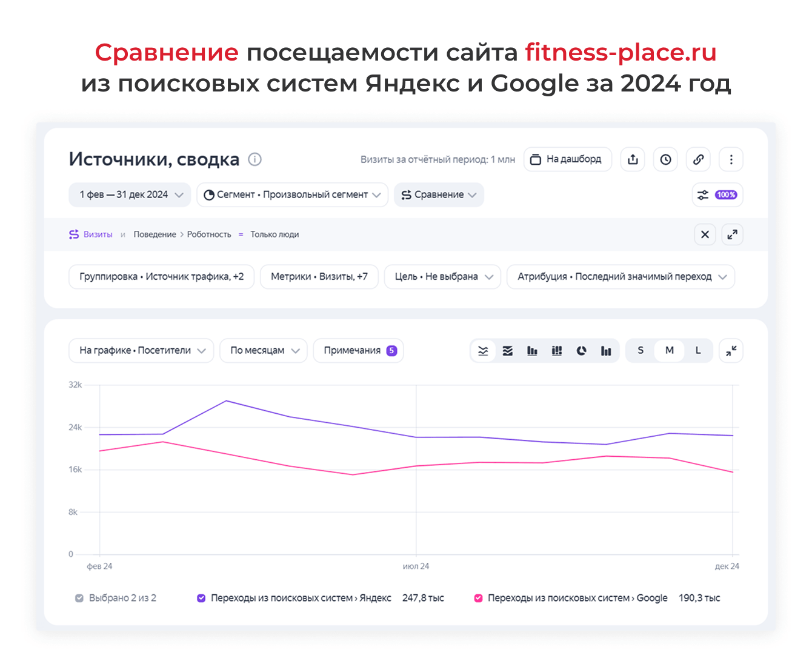Expand "Атрибуция • Последний значимый переход" dropdown
Viewport: 812px width, 667px height.
pos(621,277)
